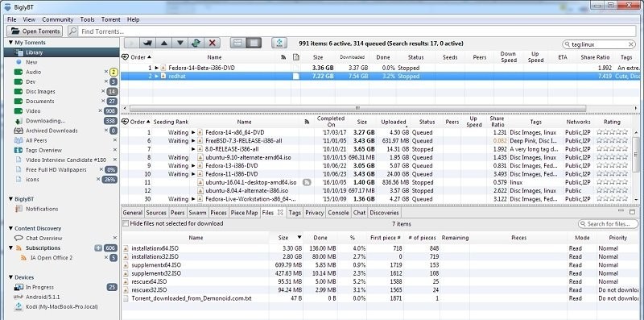Click the move-down arrow toolbar button
Screen dimensions: 644x320
pos(180,43)
